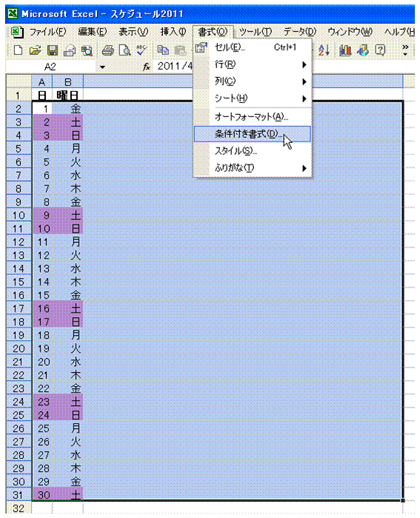Select column B header

coord(67,82)
